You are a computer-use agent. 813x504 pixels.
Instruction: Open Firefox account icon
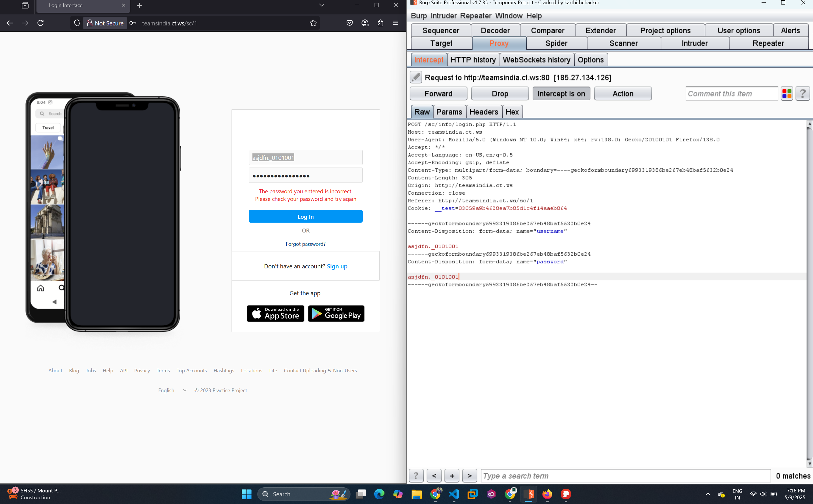[365, 23]
